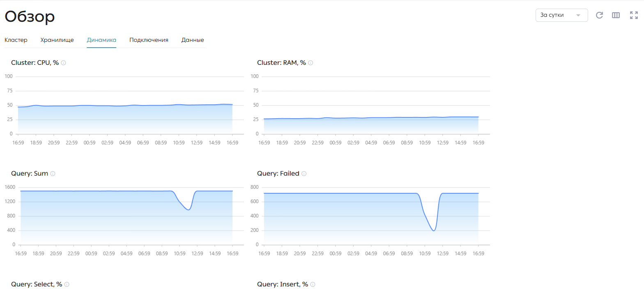This screenshot has width=644, height=293.
Task: Open the Данные tab
Action: [x=193, y=40]
